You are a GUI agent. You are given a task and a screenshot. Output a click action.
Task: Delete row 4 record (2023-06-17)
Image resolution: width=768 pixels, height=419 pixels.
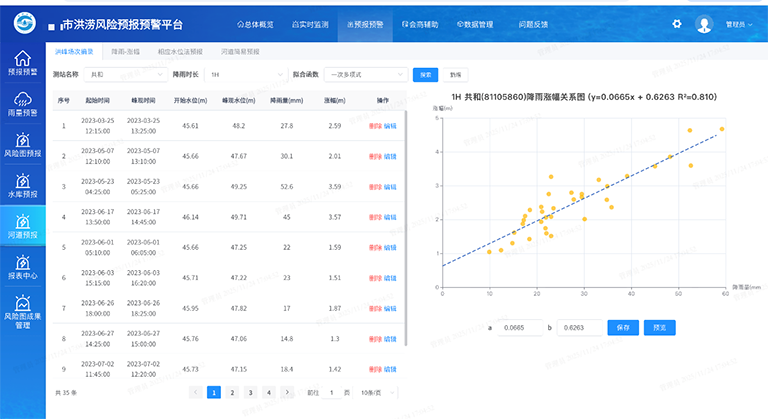click(x=375, y=217)
